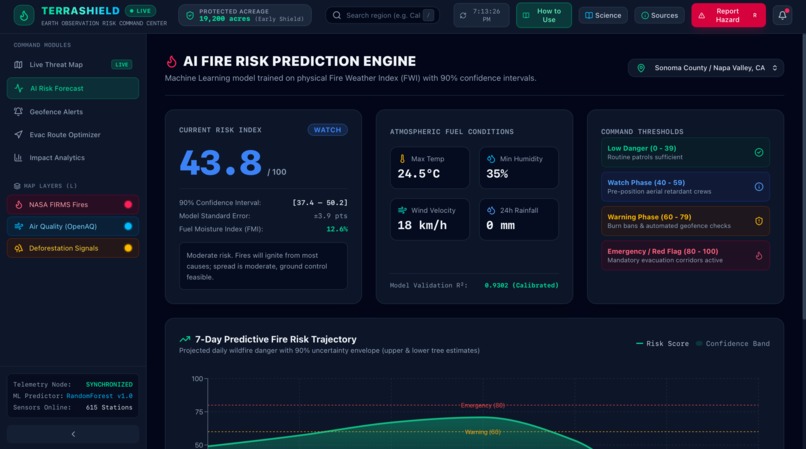
Task: Click the 43.8 risk index value
Action: click(x=221, y=163)
